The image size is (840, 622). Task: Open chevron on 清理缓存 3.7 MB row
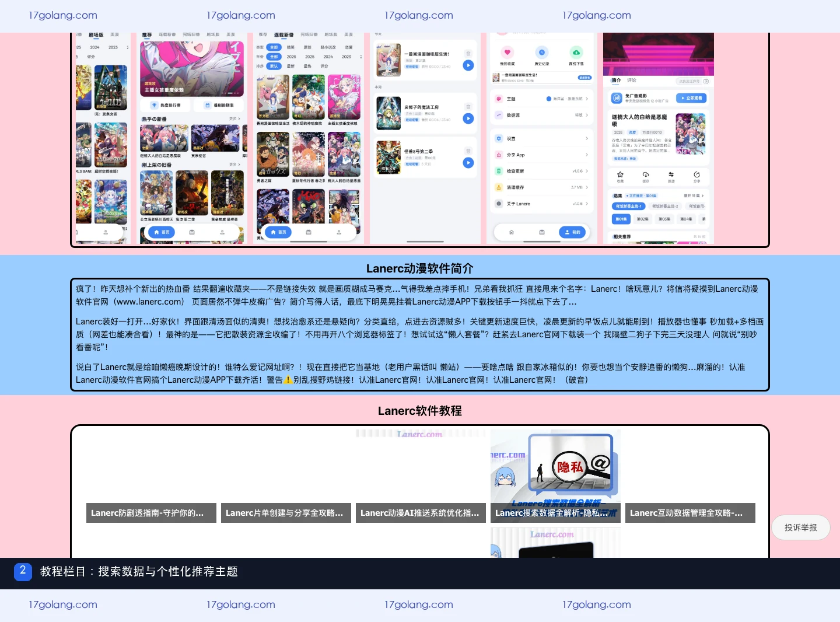586,187
